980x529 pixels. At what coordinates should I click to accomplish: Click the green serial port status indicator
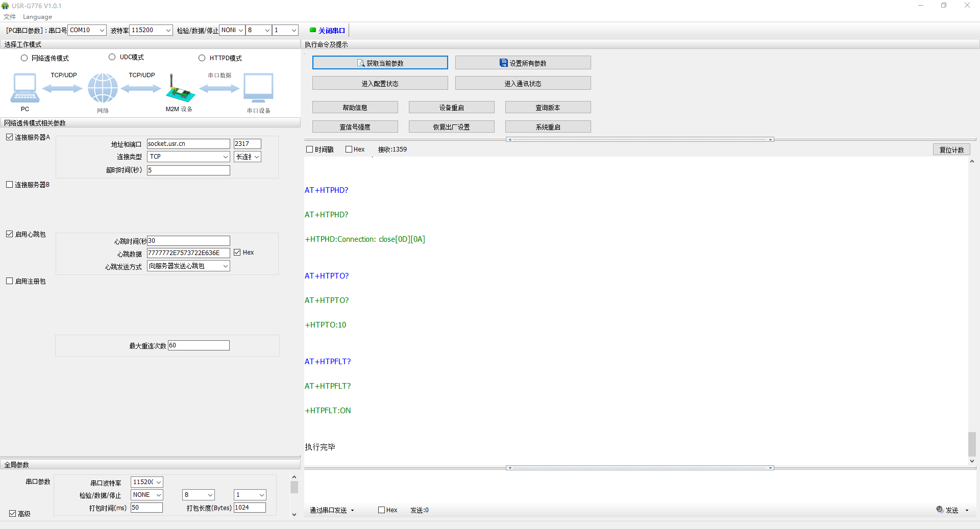[313, 30]
